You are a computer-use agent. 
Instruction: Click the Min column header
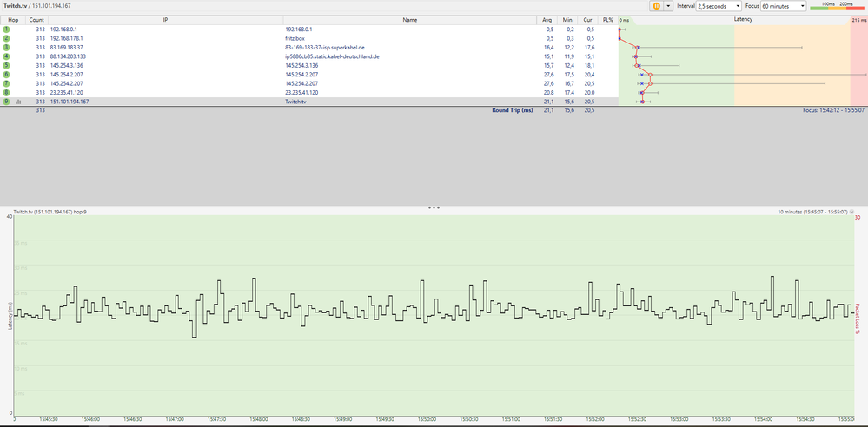coord(567,20)
